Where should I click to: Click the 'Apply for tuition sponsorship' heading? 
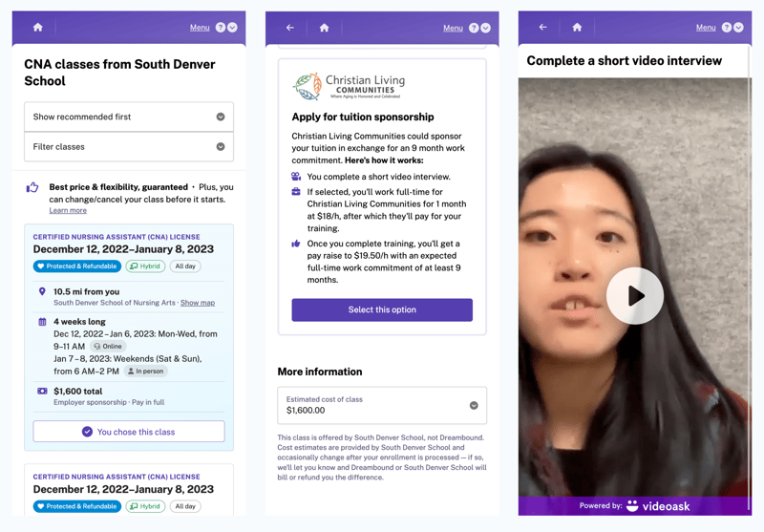363,117
